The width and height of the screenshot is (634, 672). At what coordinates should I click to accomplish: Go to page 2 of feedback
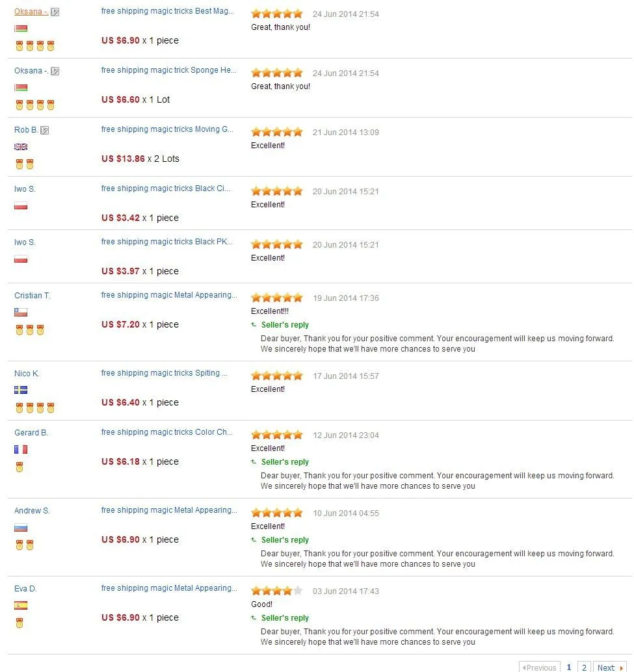(x=584, y=667)
